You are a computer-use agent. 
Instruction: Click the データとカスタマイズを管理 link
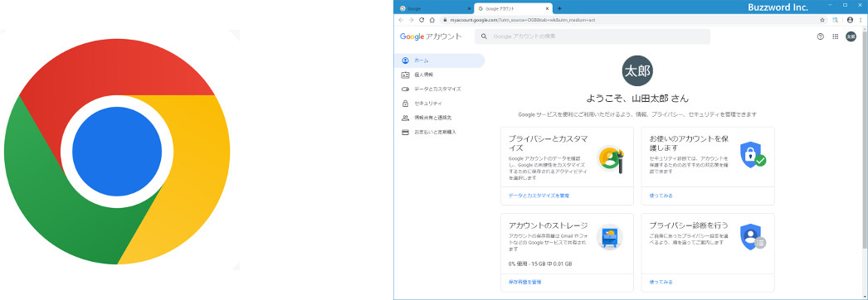pos(539,196)
